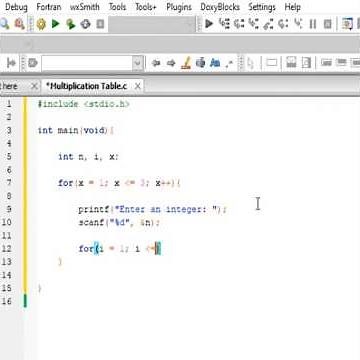
Task: Click the Stop debugger square icon
Action: click(x=328, y=24)
